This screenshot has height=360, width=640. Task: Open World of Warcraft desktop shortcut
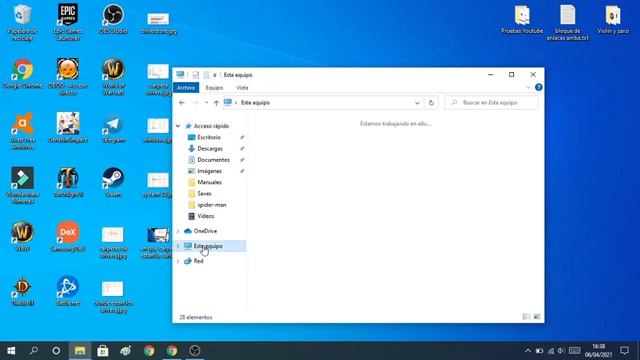(x=113, y=77)
